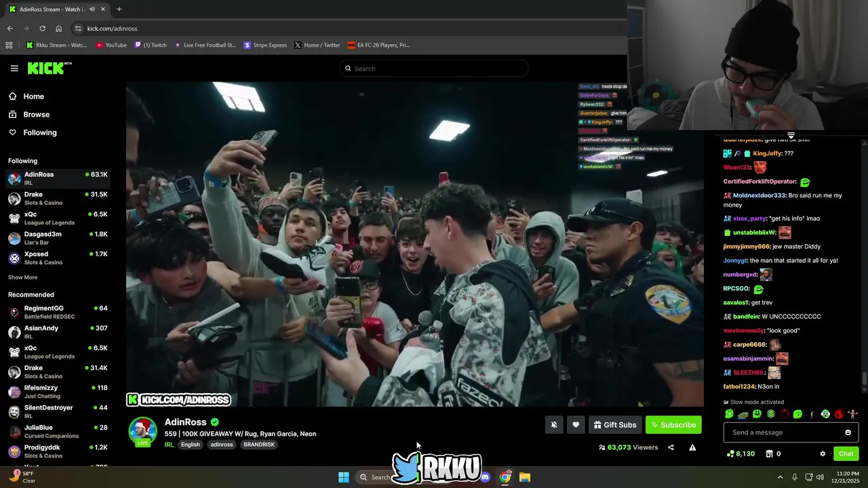This screenshot has height=488, width=868.
Task: Open Dasgasd3m channel in Following list
Action: coord(58,238)
